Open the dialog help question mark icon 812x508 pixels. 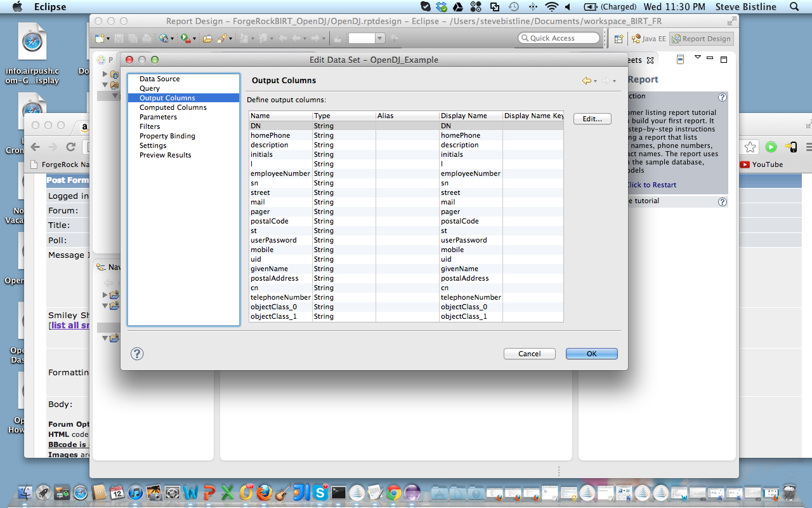[x=137, y=354]
